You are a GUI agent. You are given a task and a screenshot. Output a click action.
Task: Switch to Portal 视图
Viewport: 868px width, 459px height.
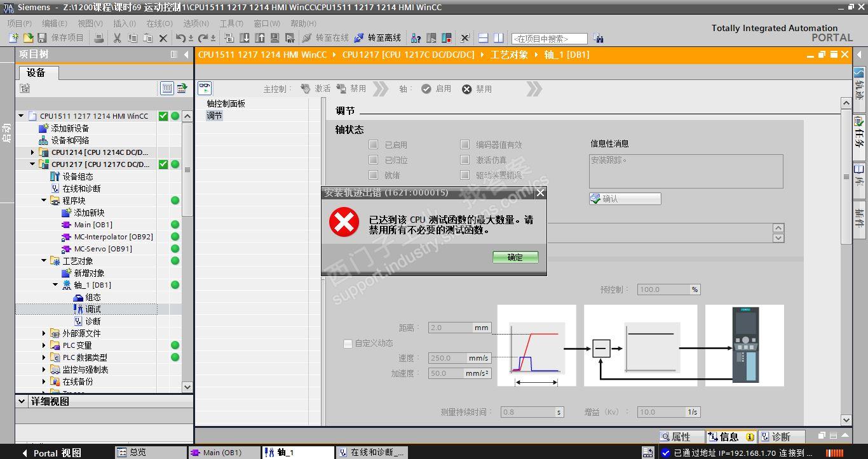(51, 453)
